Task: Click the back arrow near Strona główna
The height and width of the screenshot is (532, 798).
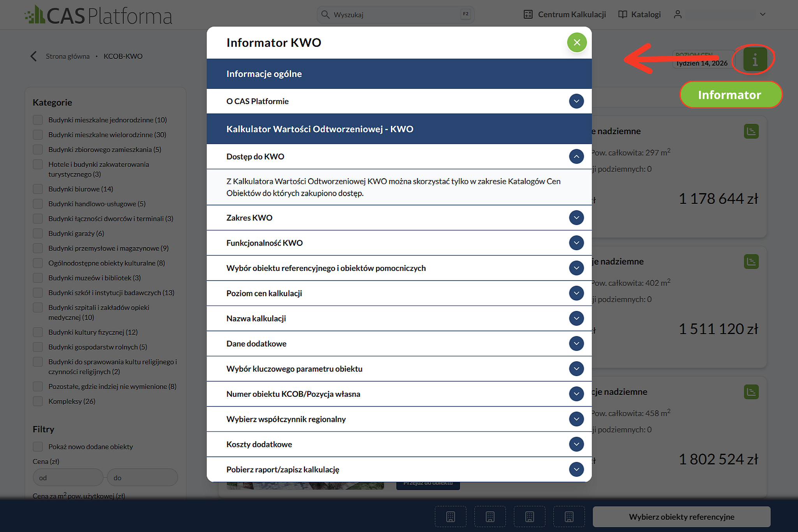Action: [34, 56]
